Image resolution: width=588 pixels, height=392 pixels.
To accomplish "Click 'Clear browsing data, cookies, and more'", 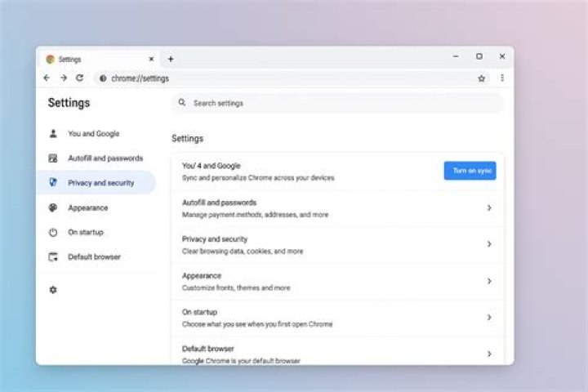I will coord(243,252).
